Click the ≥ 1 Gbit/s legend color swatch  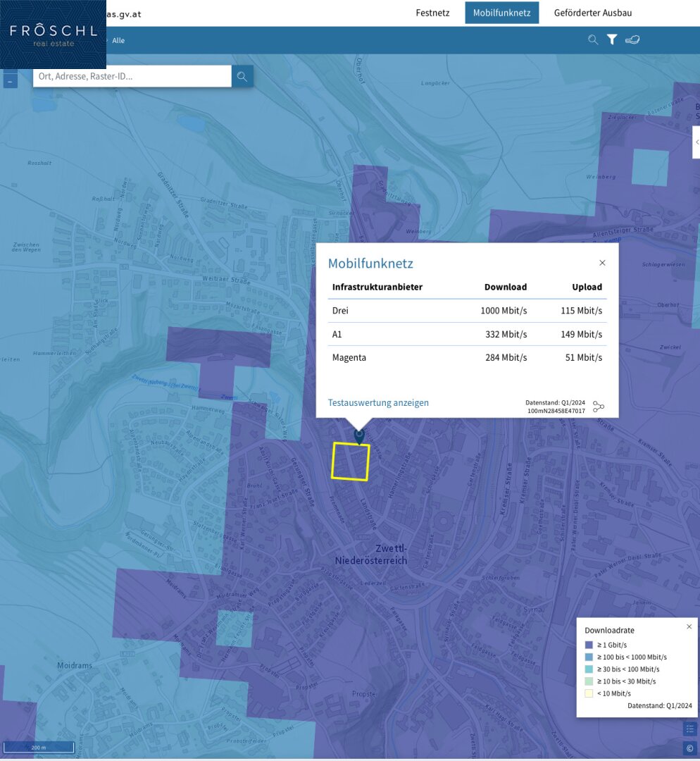(589, 645)
